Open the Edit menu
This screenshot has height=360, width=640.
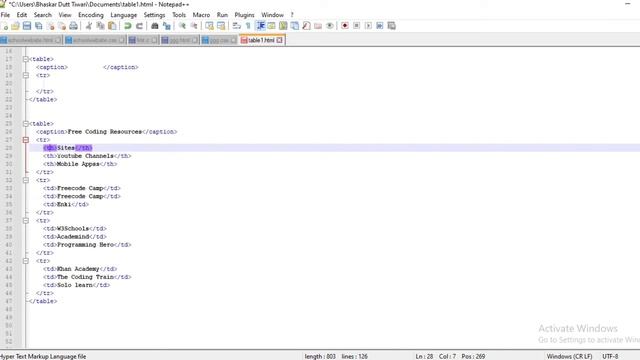tap(22, 15)
